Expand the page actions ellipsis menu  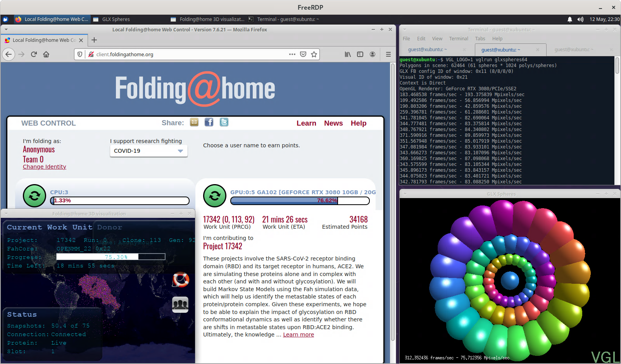pyautogui.click(x=292, y=54)
